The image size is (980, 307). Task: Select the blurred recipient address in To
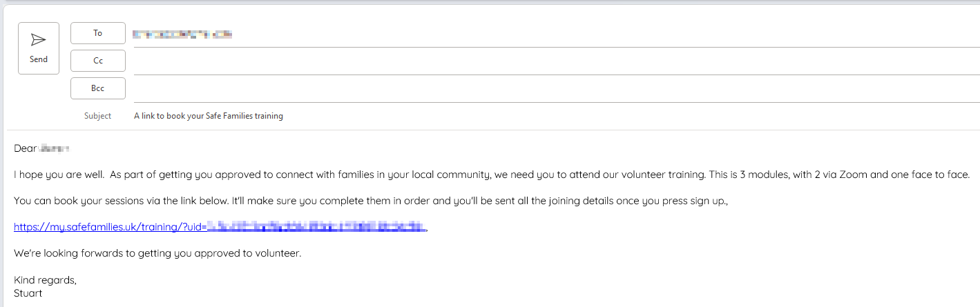[x=182, y=34]
